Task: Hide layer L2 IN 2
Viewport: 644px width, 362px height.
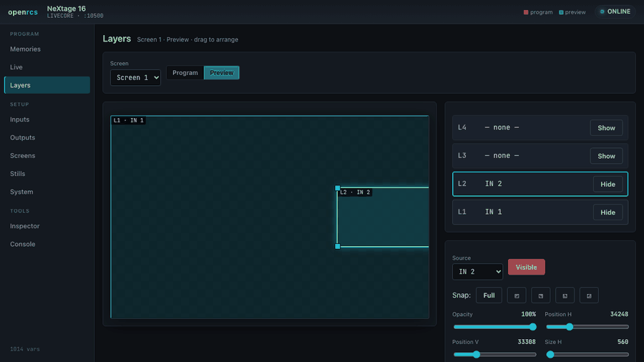Action: tap(608, 185)
